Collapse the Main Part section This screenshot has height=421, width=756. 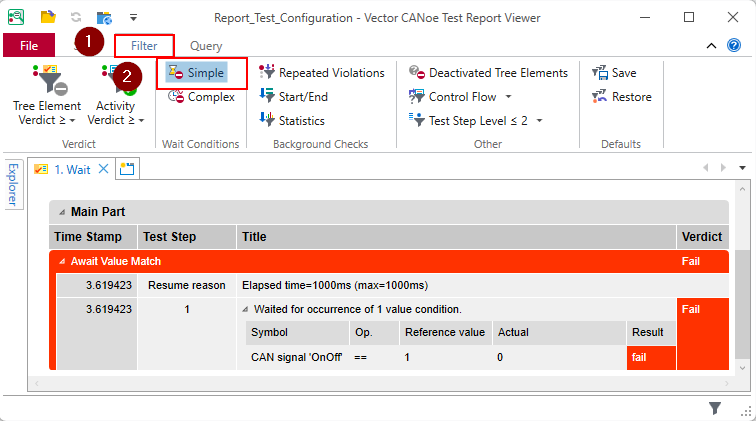62,212
